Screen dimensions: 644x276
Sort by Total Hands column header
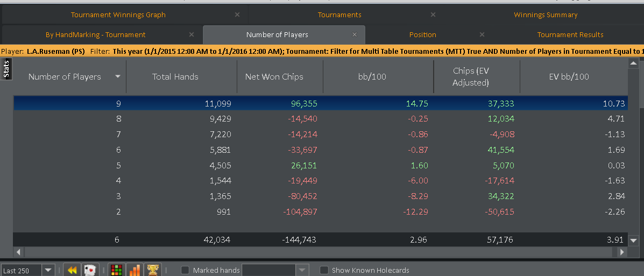click(175, 76)
